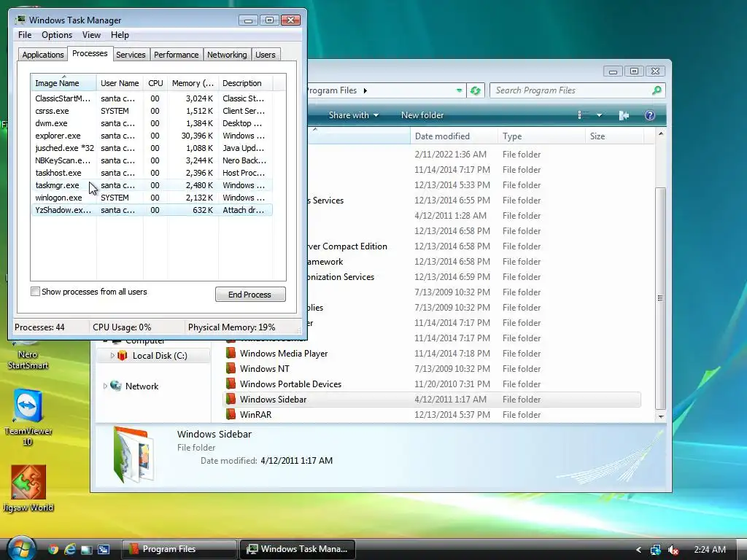Click New folder in Explorer toolbar

pos(422,115)
